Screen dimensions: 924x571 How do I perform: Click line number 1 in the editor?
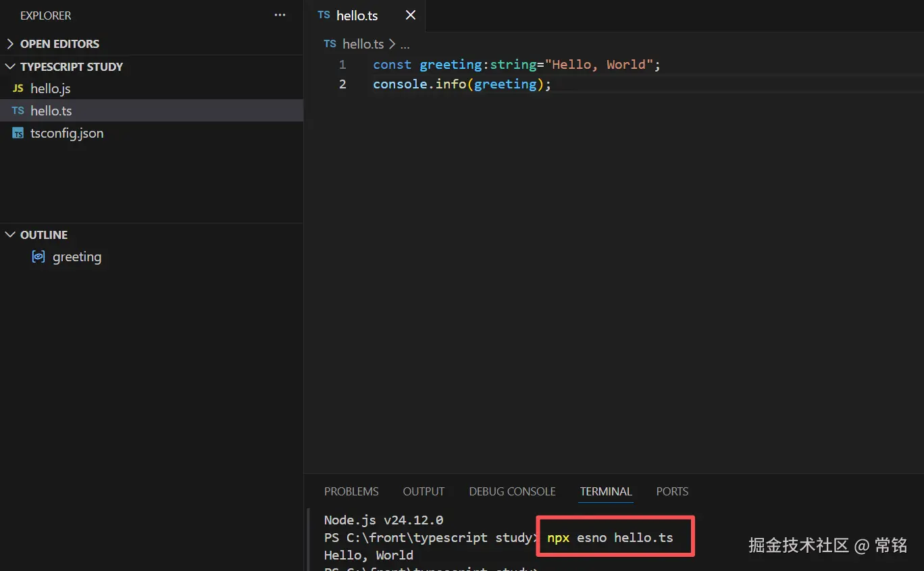[x=342, y=65]
